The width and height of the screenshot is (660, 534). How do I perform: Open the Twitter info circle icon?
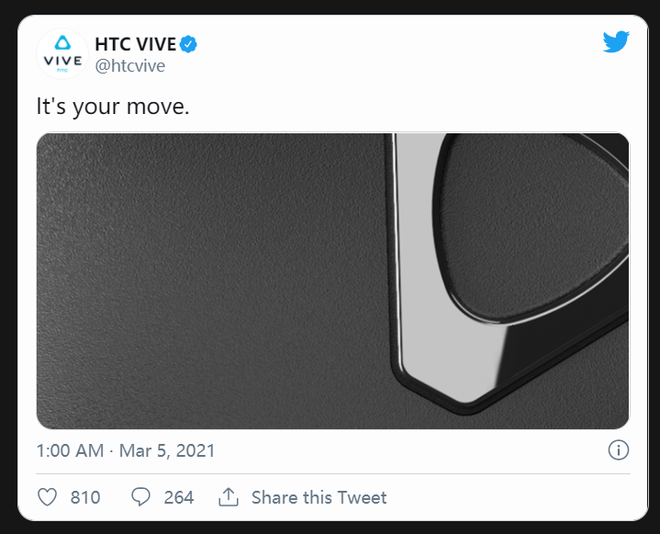pyautogui.click(x=618, y=450)
